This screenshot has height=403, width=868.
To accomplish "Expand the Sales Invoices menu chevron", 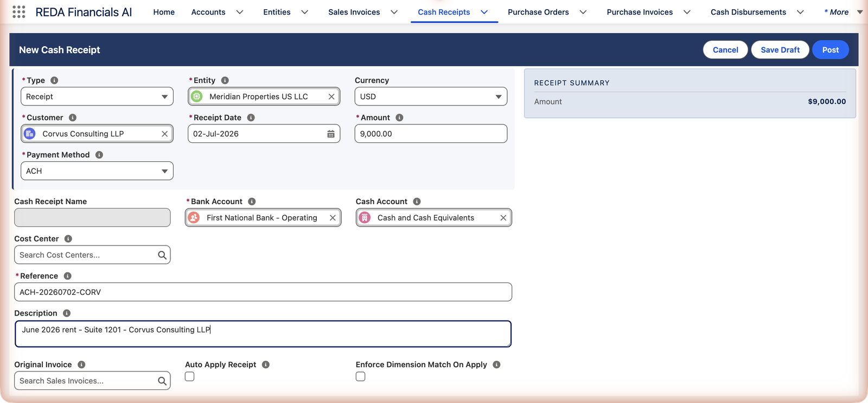I will (394, 12).
